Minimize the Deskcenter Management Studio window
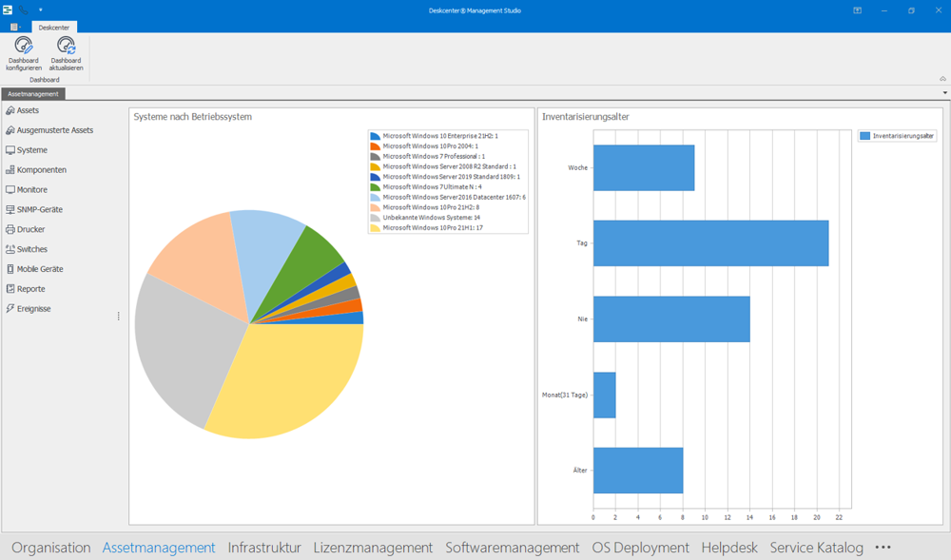 884,10
